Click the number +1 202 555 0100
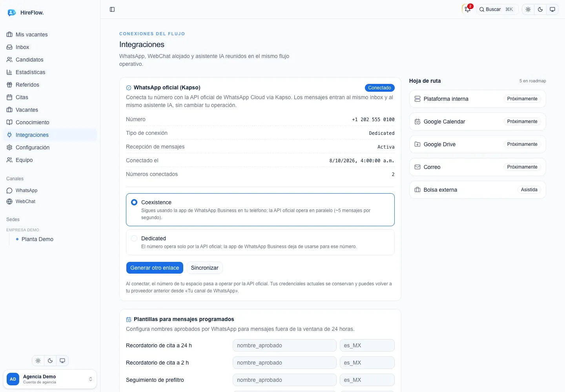 click(x=373, y=120)
